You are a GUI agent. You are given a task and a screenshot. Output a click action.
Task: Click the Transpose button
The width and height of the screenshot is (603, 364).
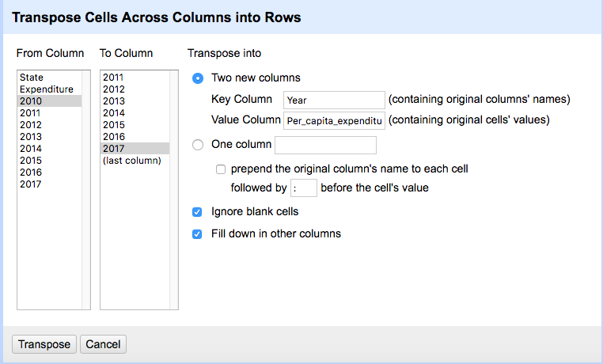click(x=44, y=344)
